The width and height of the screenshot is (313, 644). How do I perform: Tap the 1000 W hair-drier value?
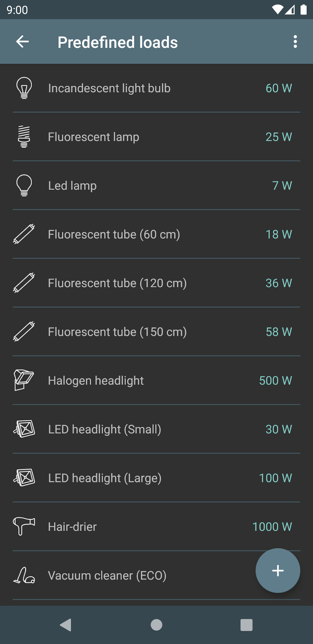point(272,527)
